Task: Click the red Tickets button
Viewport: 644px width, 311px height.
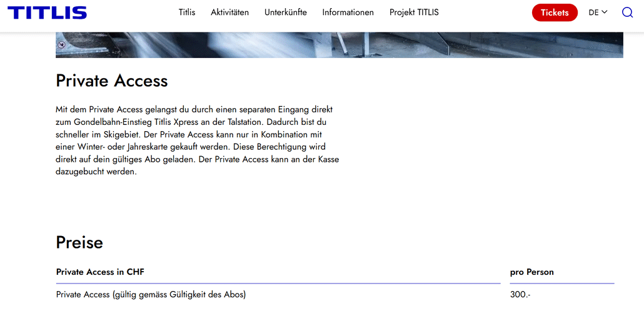Action: click(x=555, y=12)
